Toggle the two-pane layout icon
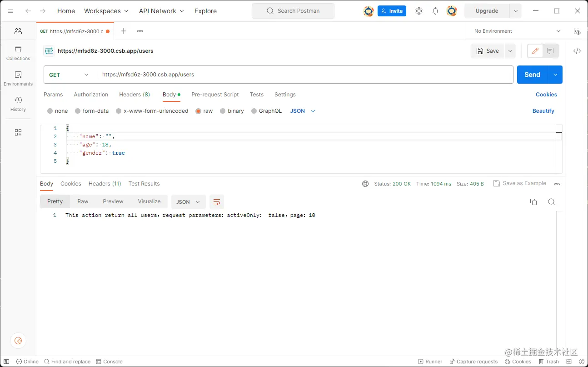Viewport: 588px width, 367px height. [569, 362]
